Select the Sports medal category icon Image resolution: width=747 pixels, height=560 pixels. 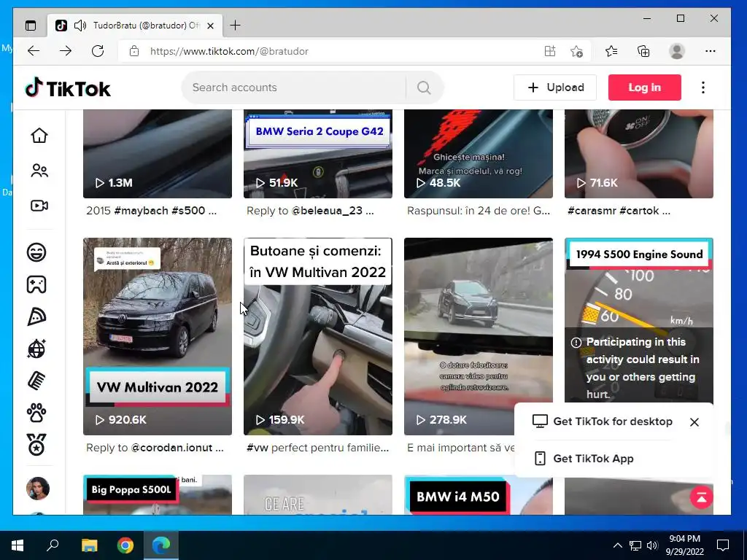point(36,445)
